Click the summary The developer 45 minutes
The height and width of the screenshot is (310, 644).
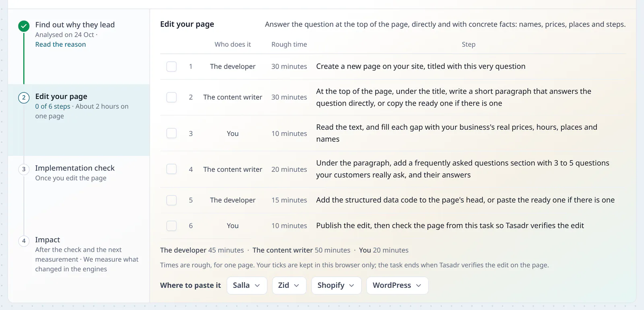pos(202,250)
